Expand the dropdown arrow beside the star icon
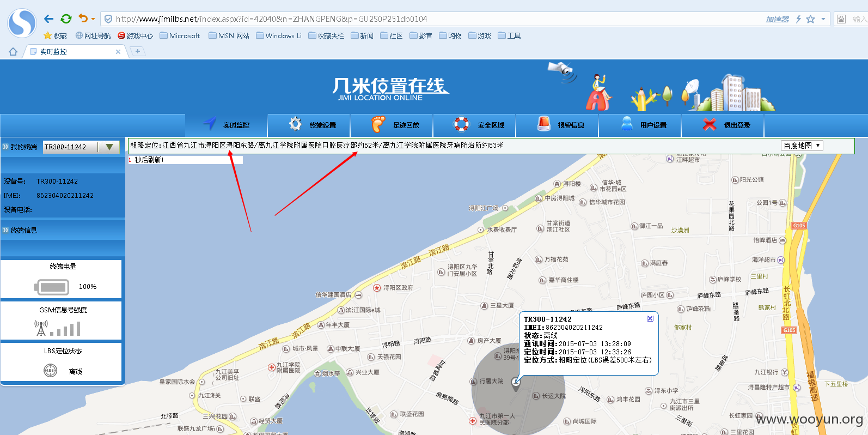Viewport: 868px width, 435px height. click(823, 19)
